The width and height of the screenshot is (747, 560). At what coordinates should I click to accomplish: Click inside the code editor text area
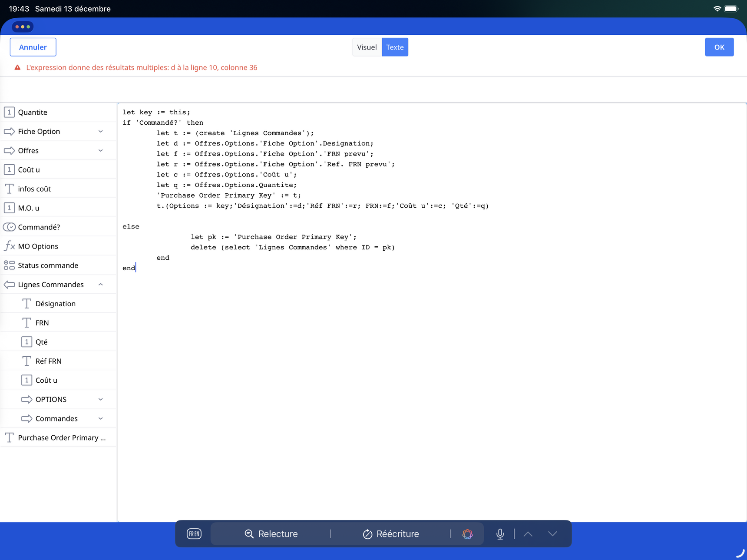point(430,369)
